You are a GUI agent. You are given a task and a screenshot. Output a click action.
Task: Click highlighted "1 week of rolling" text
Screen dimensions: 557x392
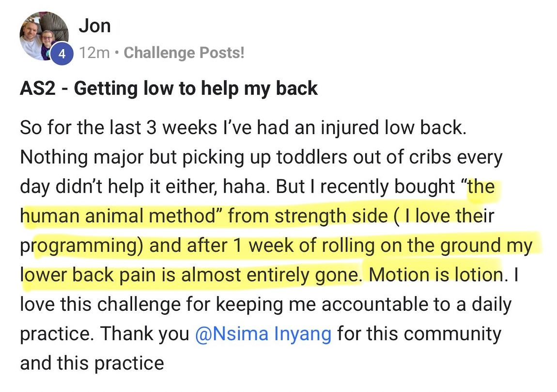click(x=305, y=246)
